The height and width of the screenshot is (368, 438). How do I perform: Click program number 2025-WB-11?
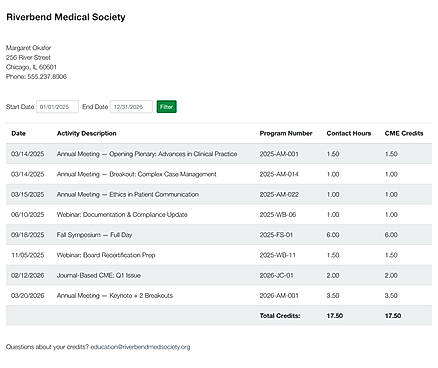coord(278,255)
